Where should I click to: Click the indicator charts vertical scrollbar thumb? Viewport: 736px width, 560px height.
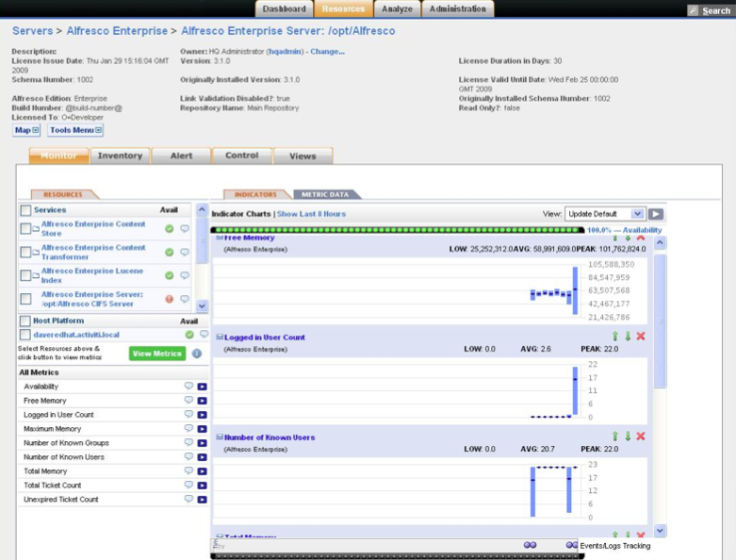pos(660,321)
